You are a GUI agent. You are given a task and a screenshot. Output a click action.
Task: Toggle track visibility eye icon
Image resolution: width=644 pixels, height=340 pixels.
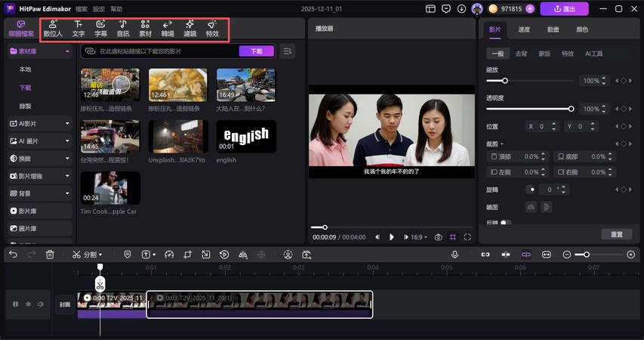[29, 304]
